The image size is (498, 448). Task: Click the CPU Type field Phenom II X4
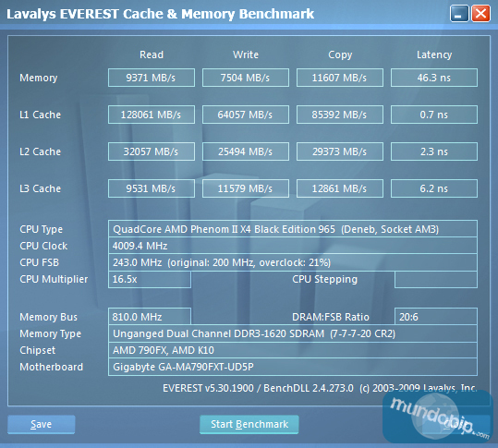(293, 229)
